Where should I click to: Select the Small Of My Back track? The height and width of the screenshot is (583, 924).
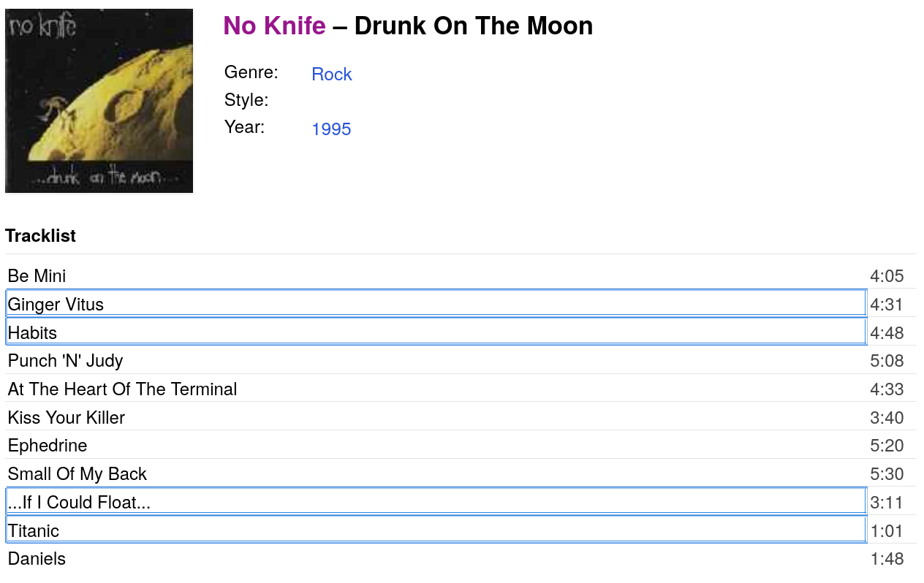pyautogui.click(x=77, y=474)
